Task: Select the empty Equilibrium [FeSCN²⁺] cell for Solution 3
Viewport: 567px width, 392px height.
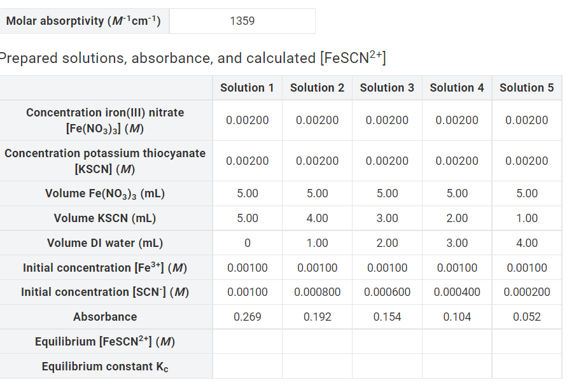Action: (386, 341)
